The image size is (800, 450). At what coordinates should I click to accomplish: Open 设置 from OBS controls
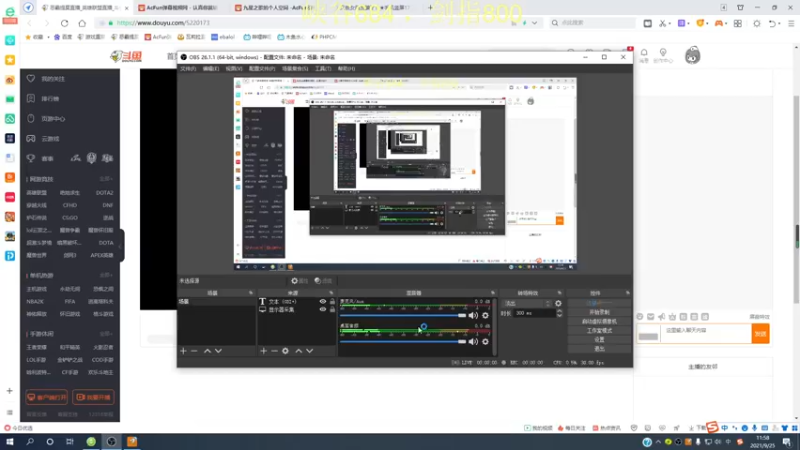[x=599, y=340]
